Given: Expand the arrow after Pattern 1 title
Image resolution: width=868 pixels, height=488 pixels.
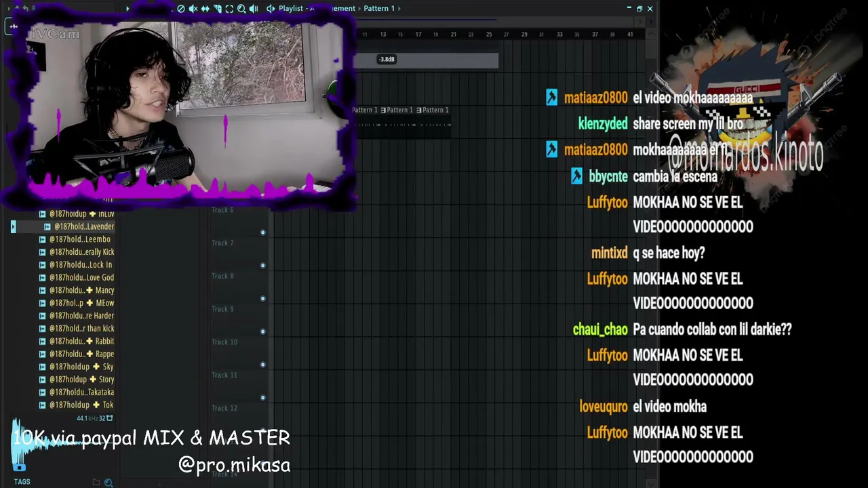Looking at the screenshot, I should (x=399, y=8).
